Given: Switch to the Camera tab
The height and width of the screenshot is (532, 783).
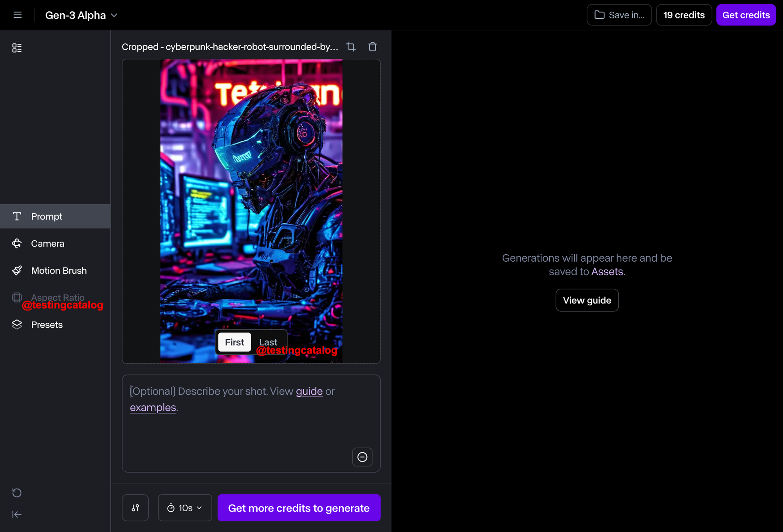Looking at the screenshot, I should pyautogui.click(x=47, y=243).
